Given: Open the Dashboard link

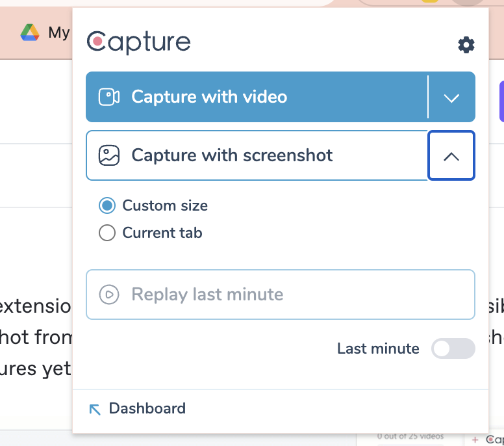Looking at the screenshot, I should click(x=147, y=408).
